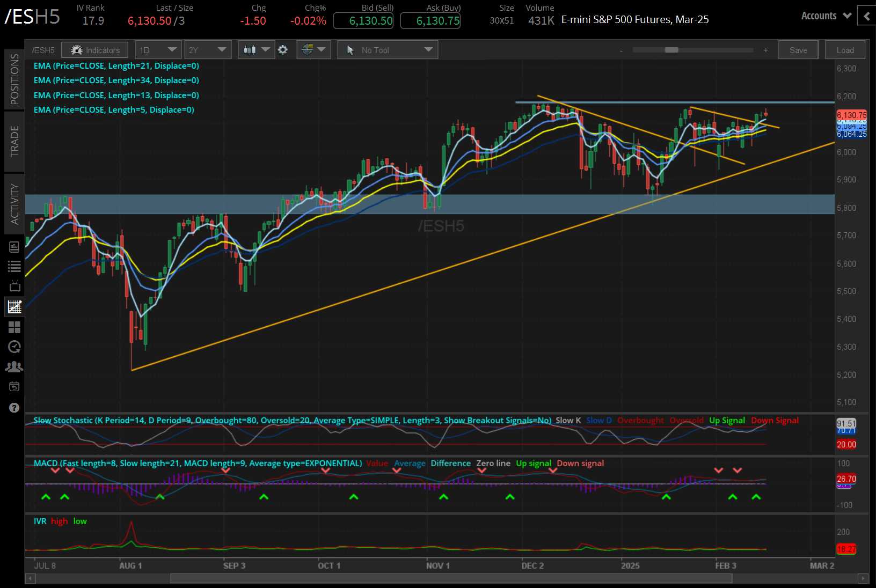Open the chart settings gear
Viewport: 876px width, 588px height.
point(283,49)
